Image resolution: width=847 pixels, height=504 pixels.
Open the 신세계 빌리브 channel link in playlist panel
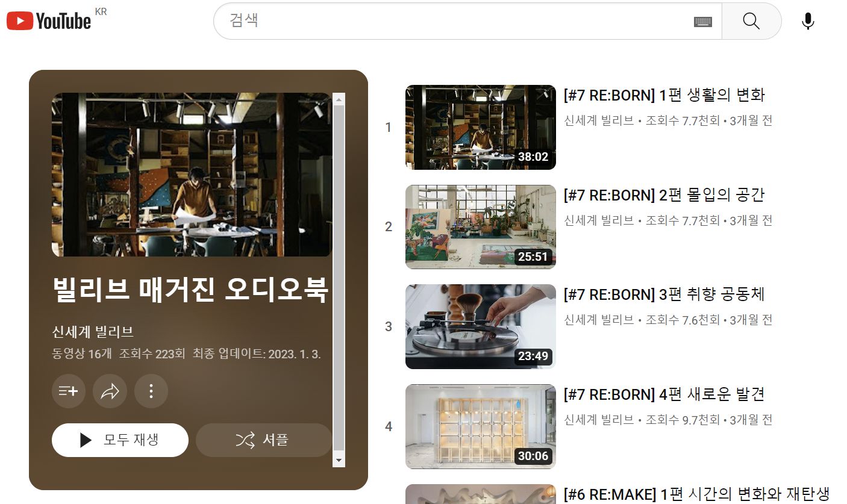tap(93, 331)
